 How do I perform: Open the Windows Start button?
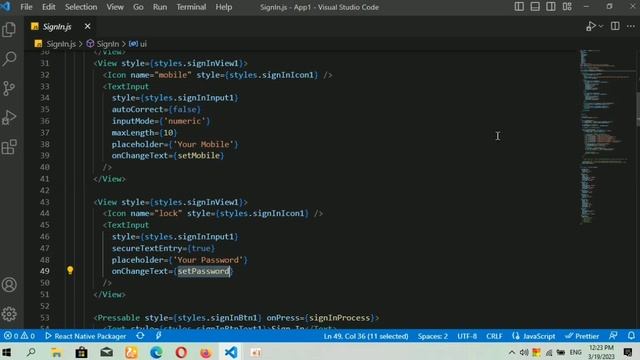7,352
